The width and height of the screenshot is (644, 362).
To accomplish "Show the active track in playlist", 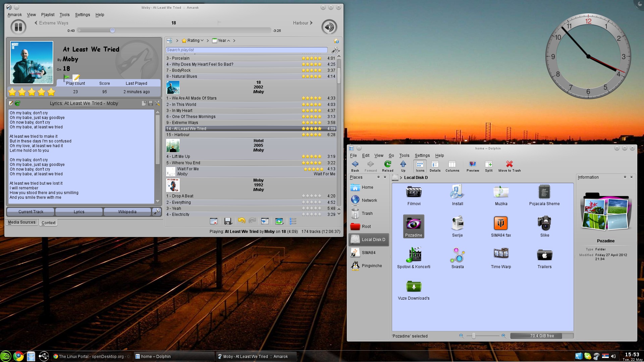I will pyautogui.click(x=265, y=221).
